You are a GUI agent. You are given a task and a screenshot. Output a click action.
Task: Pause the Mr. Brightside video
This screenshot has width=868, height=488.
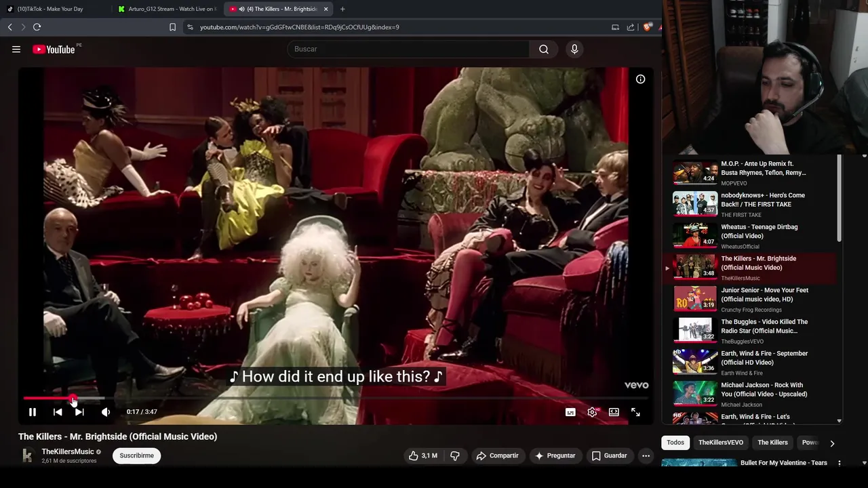click(32, 412)
